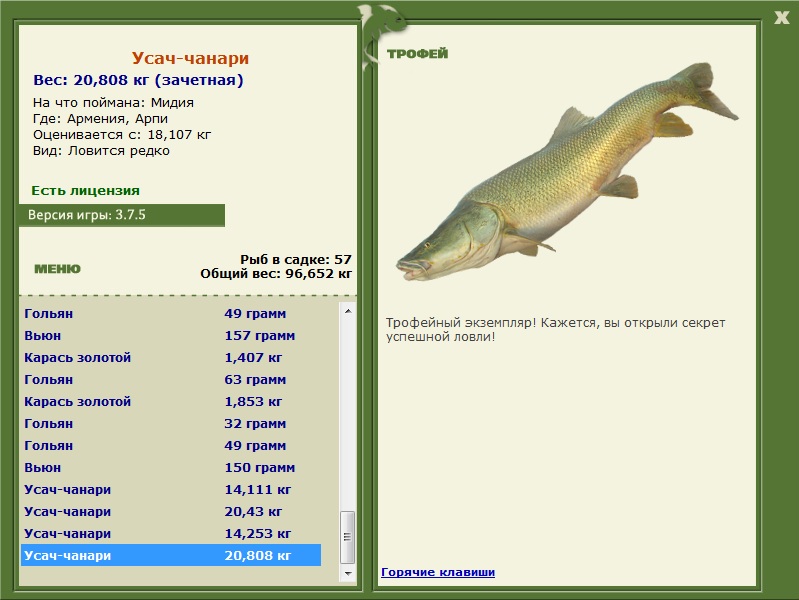Pick Карась золотой 1,853 кг in list
Image resolution: width=799 pixels, height=600 pixels.
click(170, 402)
